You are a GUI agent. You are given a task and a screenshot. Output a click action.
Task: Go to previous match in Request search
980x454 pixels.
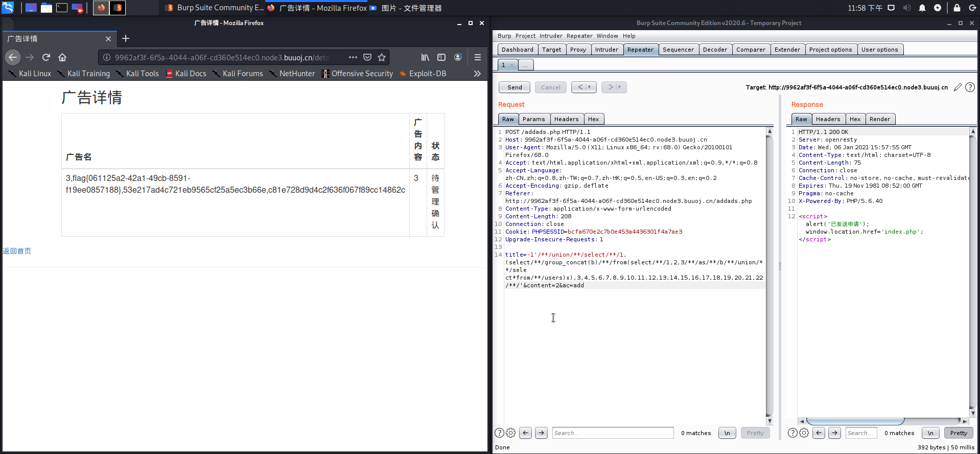point(525,433)
